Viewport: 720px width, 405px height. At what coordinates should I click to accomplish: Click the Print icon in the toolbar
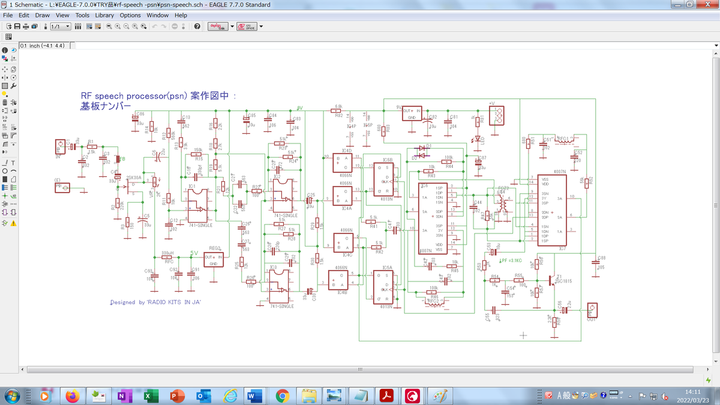point(26,27)
